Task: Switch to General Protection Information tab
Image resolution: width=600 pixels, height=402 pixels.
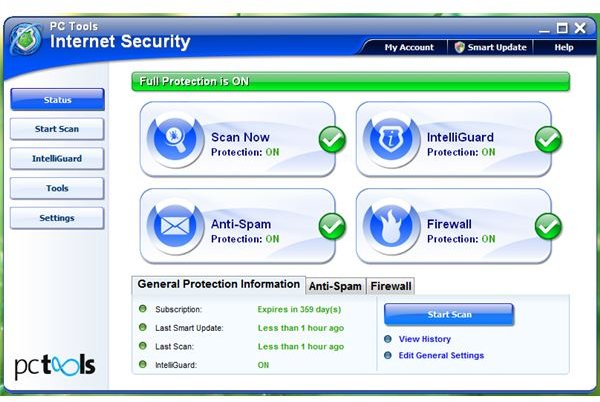Action: click(x=218, y=284)
